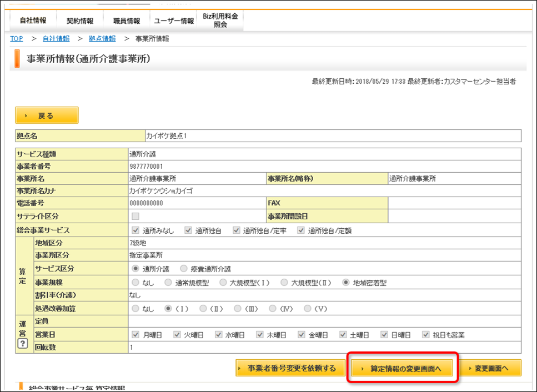Select the 通所介護 service radio button
The image size is (537, 392).
135,269
